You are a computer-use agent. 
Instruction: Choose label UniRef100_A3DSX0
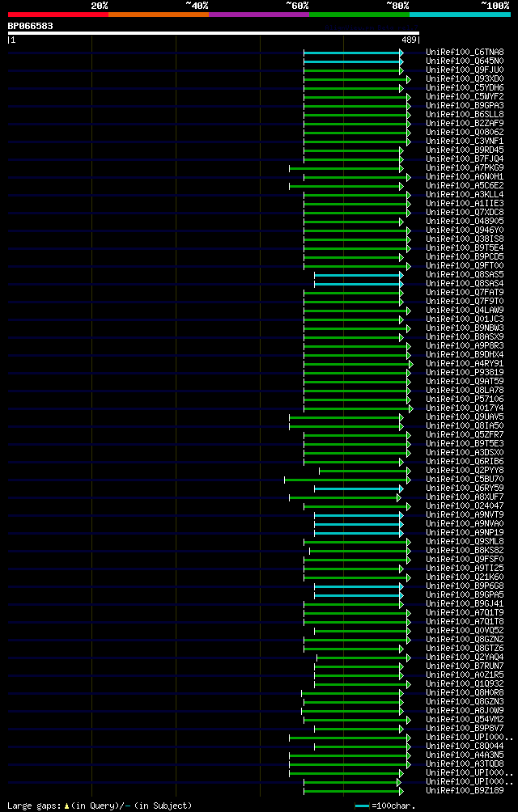click(464, 452)
